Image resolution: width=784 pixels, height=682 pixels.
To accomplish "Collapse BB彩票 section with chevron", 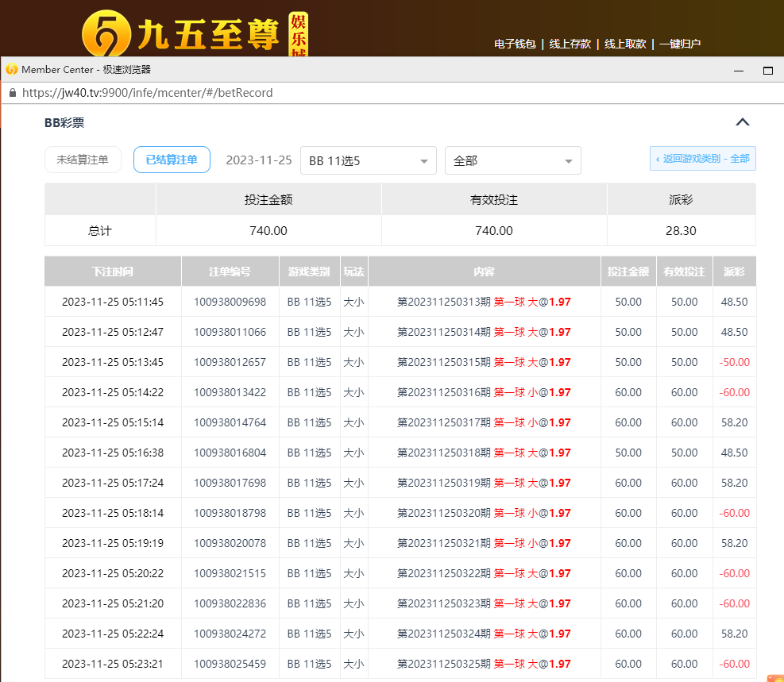I will click(743, 122).
